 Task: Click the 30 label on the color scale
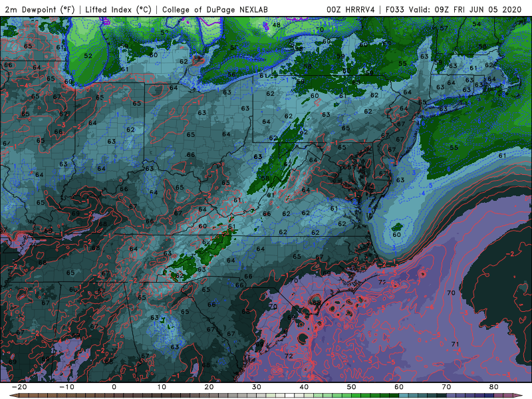point(257,387)
